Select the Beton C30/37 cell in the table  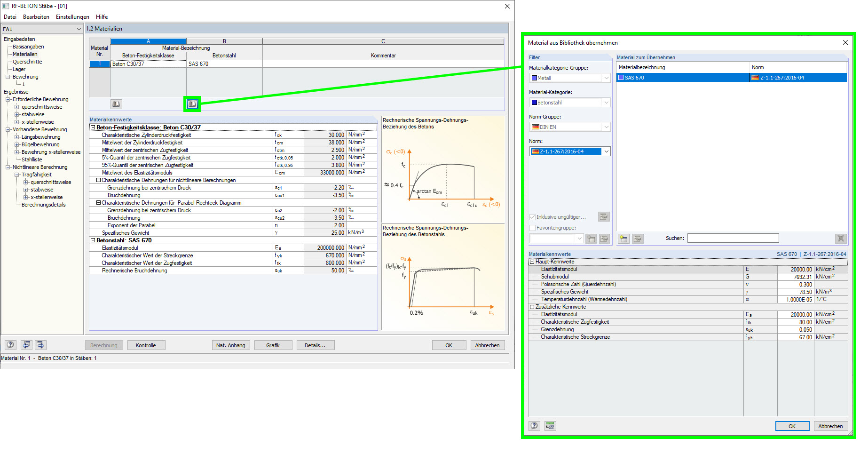click(x=149, y=64)
